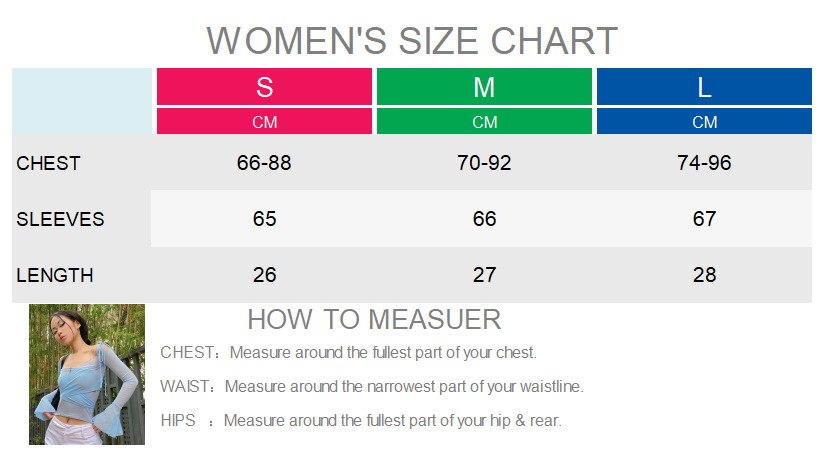The image size is (824, 456).
Task: Select the CM label under size M
Action: (484, 122)
